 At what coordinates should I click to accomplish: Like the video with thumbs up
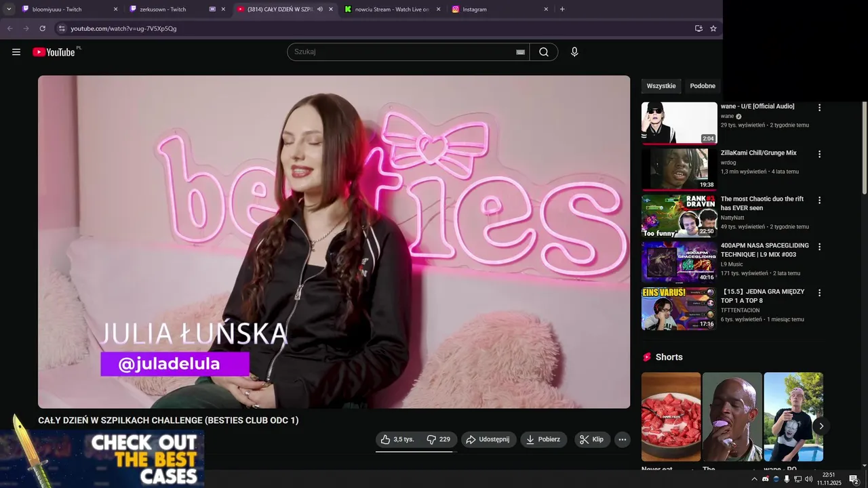(397, 439)
